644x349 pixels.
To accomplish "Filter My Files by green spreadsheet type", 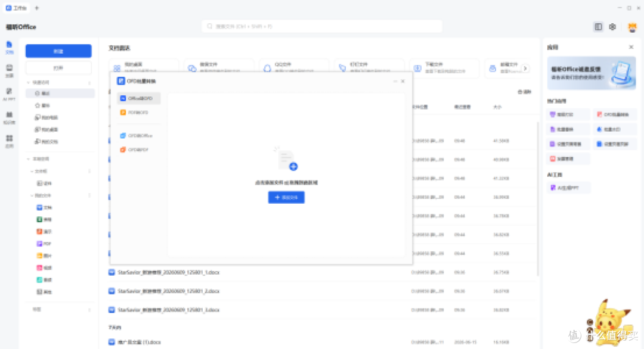I will [x=44, y=219].
